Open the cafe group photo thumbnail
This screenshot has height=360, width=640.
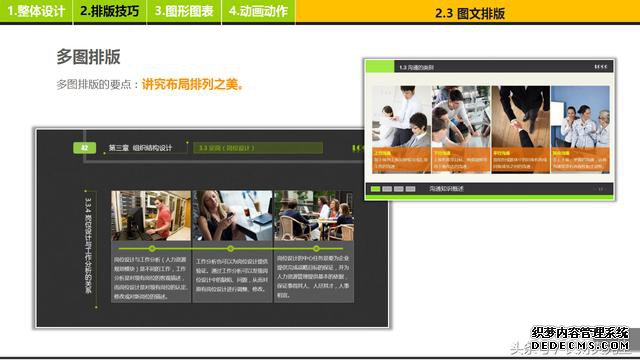coord(314,216)
